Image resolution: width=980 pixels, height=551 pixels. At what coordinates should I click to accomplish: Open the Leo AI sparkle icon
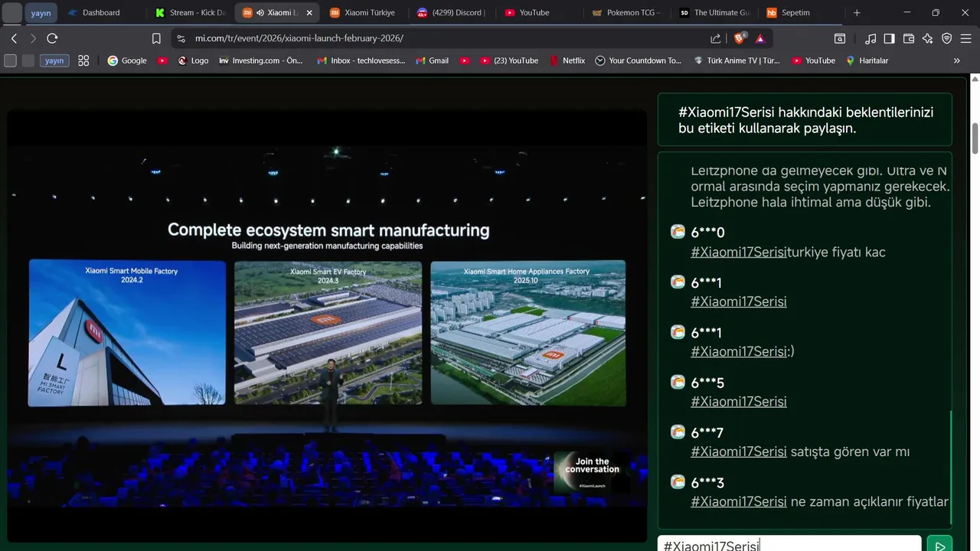coord(927,38)
